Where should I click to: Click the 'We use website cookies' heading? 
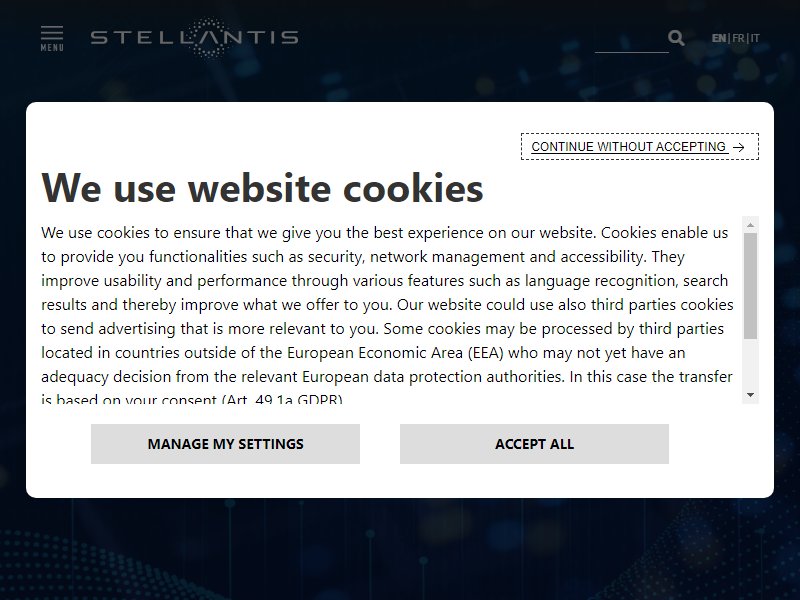click(x=262, y=188)
